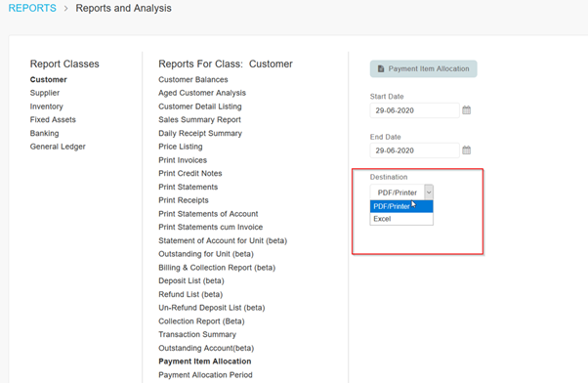Click into the End Date field
588x383 pixels.
click(x=414, y=150)
